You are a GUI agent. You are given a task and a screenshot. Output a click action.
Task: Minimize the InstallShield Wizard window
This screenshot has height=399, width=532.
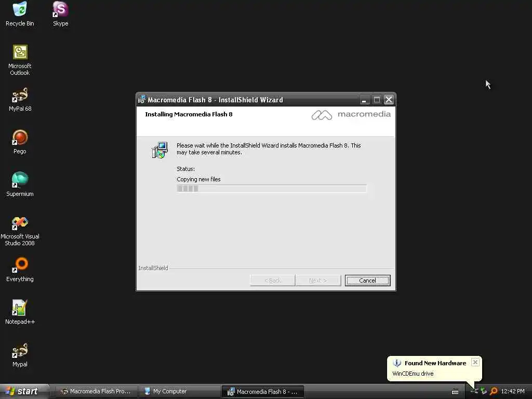364,100
